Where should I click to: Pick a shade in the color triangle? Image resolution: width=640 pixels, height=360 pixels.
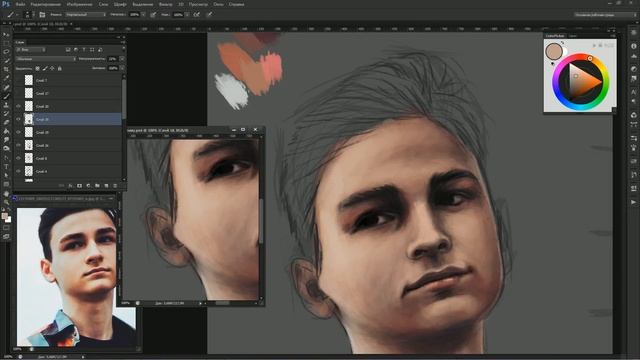tap(584, 82)
